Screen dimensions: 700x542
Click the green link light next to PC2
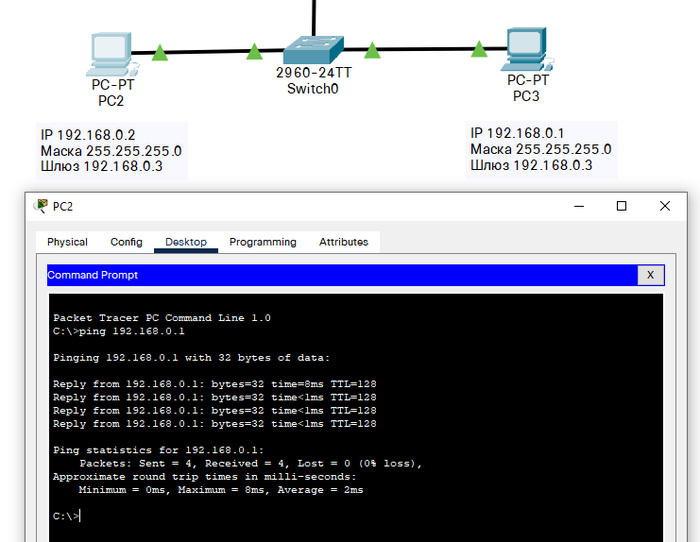coord(160,53)
